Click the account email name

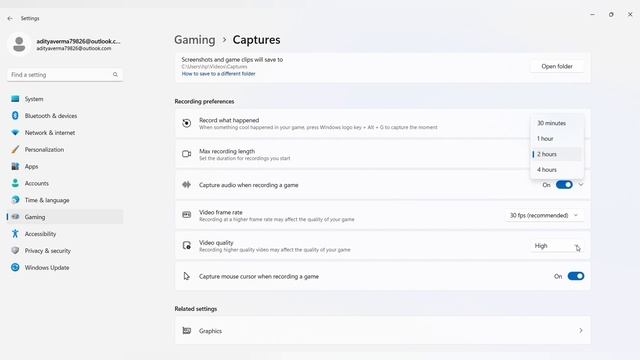[x=78, y=41]
